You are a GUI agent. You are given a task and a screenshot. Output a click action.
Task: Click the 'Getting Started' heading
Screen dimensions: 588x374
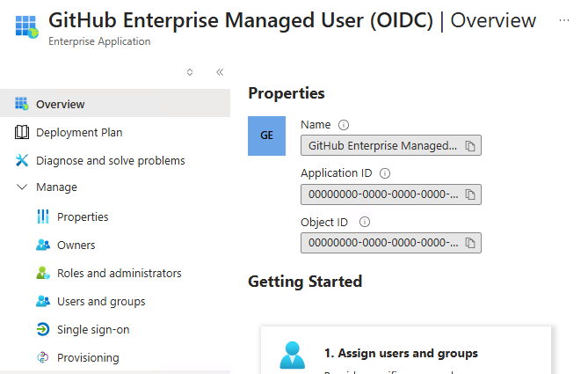pos(305,282)
